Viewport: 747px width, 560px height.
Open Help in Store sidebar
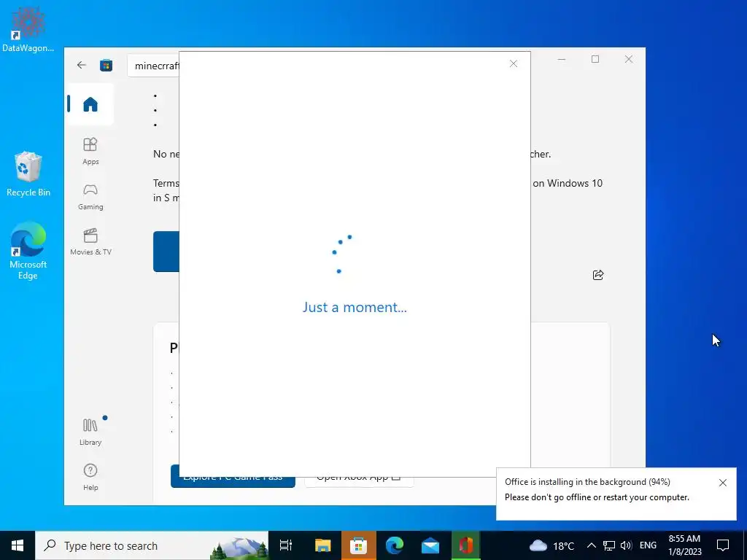click(x=90, y=477)
